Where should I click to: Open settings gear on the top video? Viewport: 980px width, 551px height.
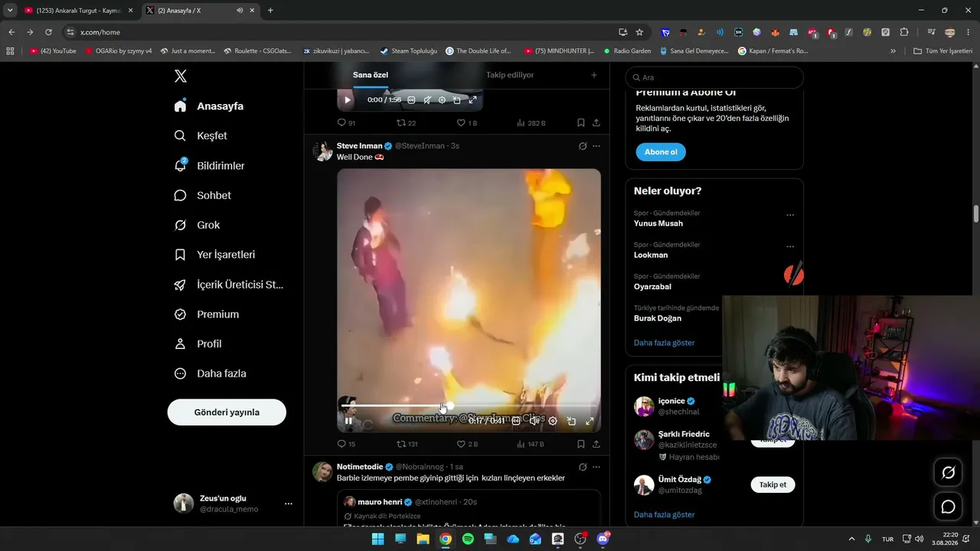[442, 99]
